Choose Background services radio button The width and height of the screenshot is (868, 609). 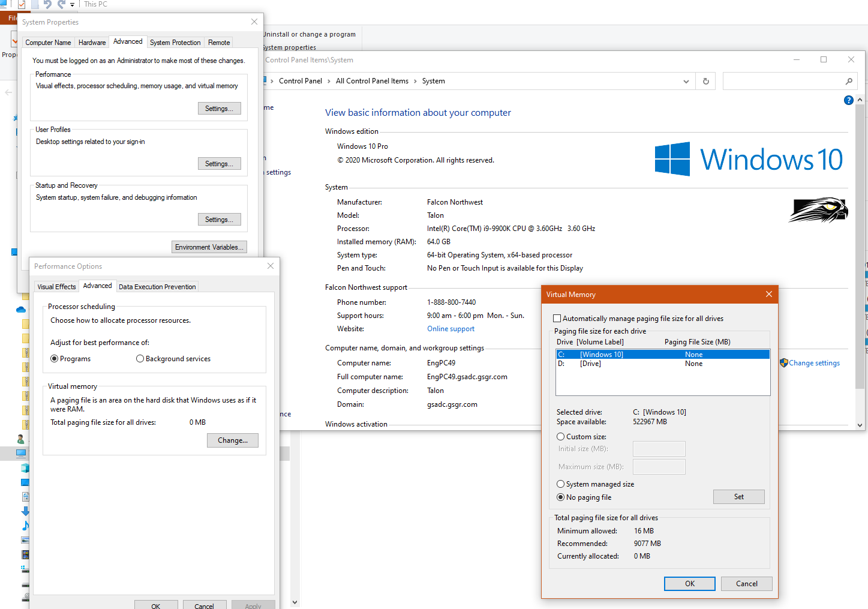[140, 359]
